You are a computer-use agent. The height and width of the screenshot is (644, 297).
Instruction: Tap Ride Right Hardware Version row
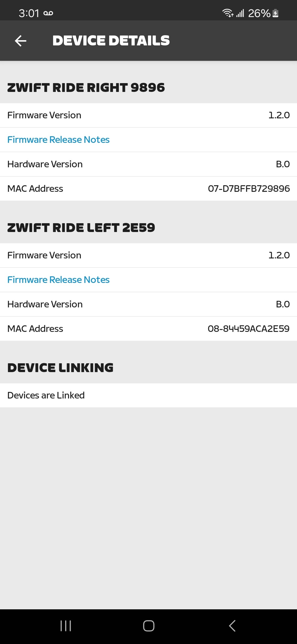148,164
